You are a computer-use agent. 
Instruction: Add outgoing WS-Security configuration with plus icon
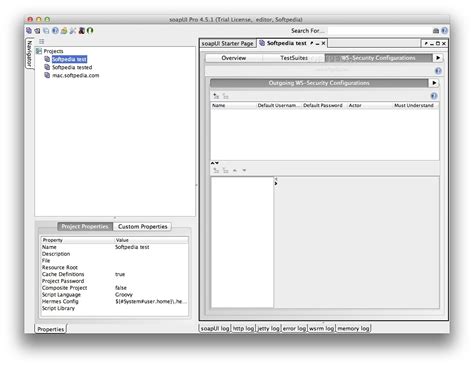216,96
